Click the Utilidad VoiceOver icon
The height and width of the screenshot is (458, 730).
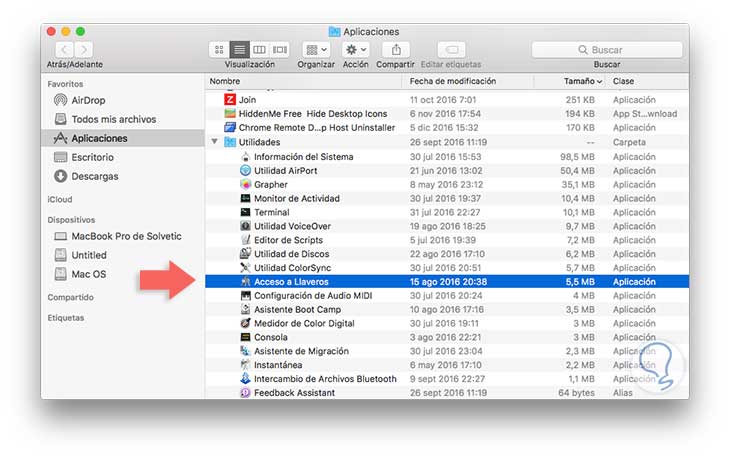[x=245, y=226]
